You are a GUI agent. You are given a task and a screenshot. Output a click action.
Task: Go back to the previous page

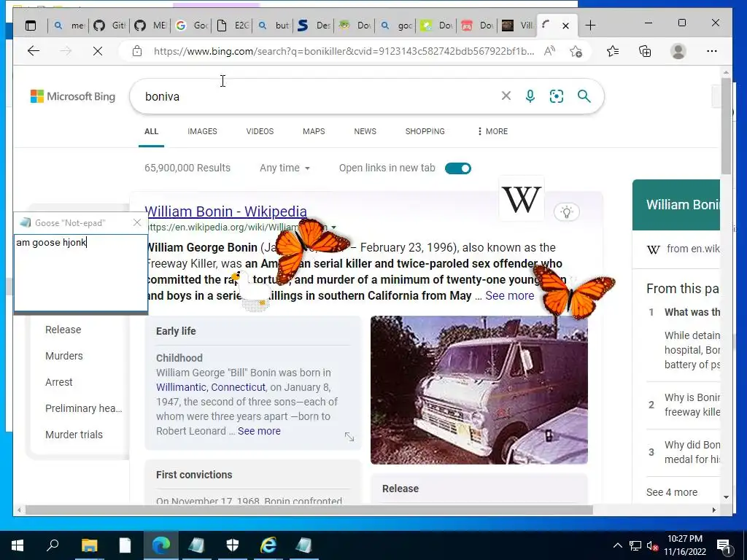tap(34, 51)
